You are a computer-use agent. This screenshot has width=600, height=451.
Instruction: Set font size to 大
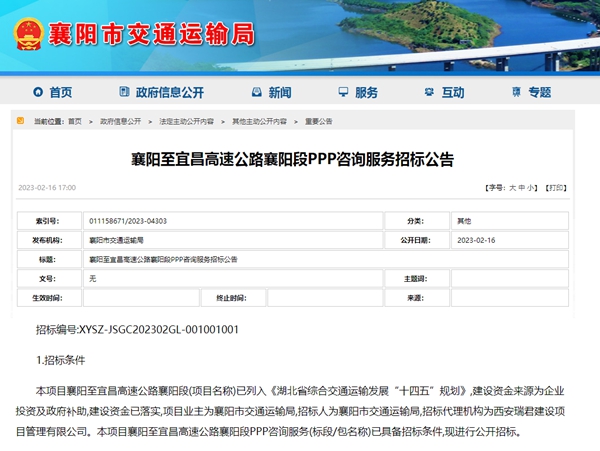pos(512,188)
